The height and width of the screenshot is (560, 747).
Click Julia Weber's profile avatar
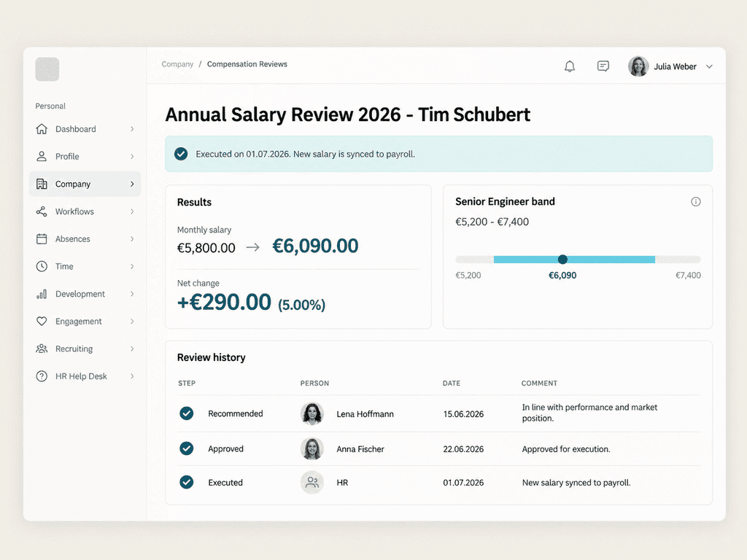coord(638,66)
